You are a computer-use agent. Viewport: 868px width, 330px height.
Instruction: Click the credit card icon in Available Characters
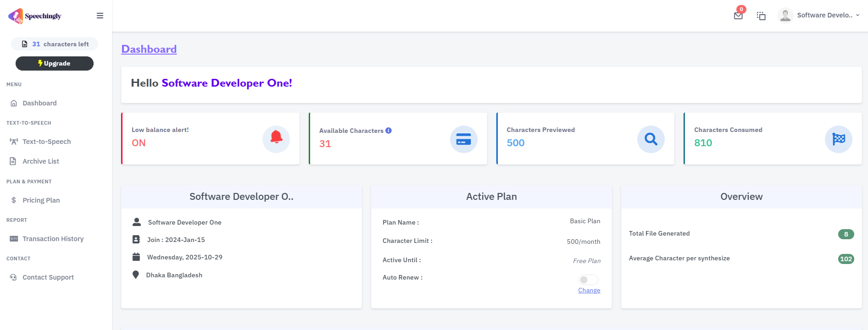[463, 139]
